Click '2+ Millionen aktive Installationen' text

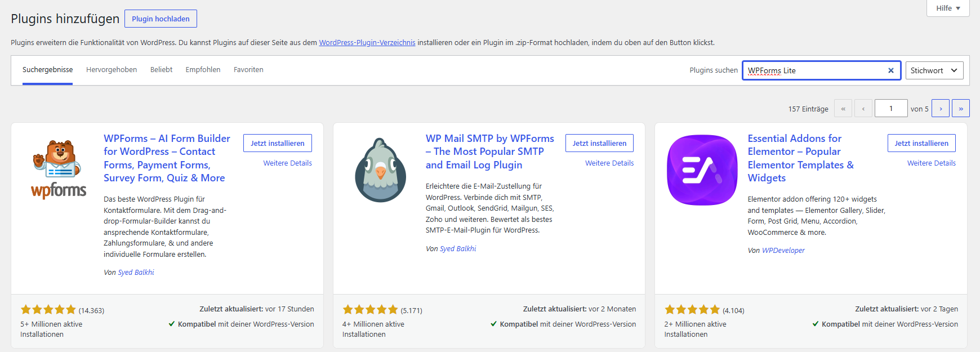tap(695, 329)
